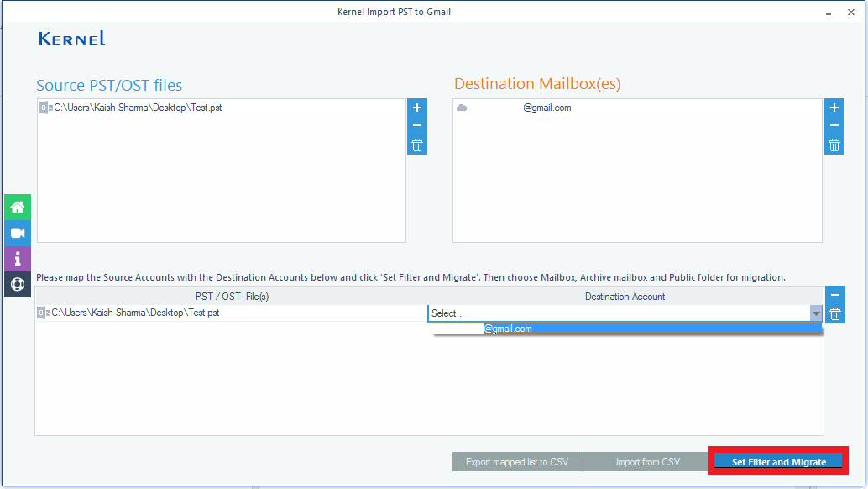Select Test.pst path in mapping table row

[x=135, y=313]
